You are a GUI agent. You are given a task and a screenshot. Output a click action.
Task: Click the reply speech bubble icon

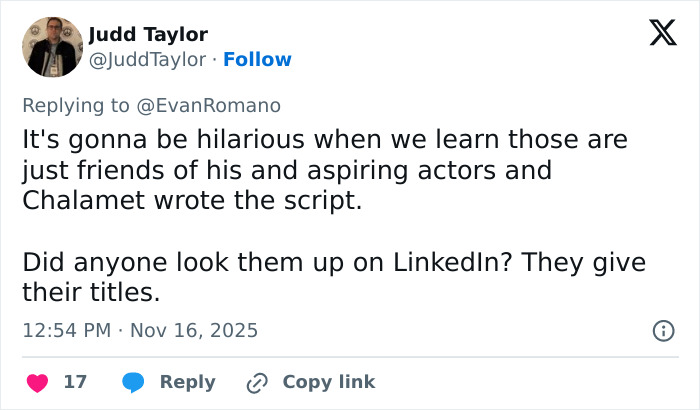point(132,382)
